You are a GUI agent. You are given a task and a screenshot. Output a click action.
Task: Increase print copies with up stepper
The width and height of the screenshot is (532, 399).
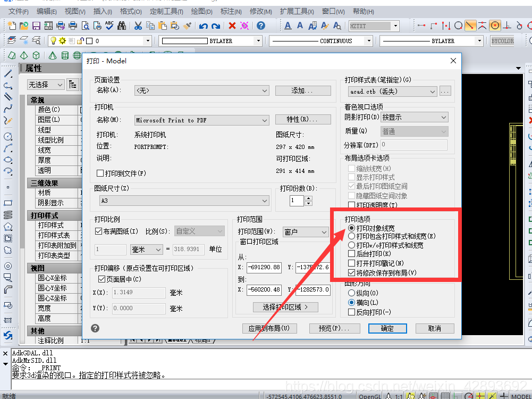coord(308,198)
